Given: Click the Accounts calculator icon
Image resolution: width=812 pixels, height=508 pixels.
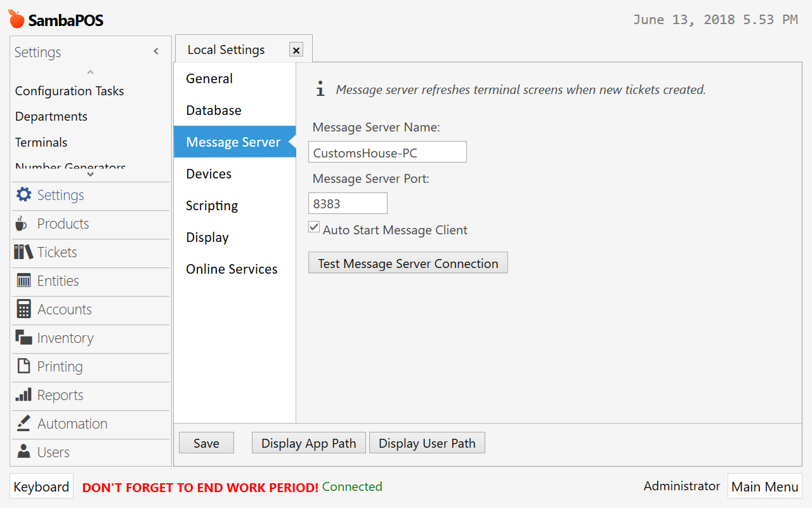Looking at the screenshot, I should (x=23, y=309).
